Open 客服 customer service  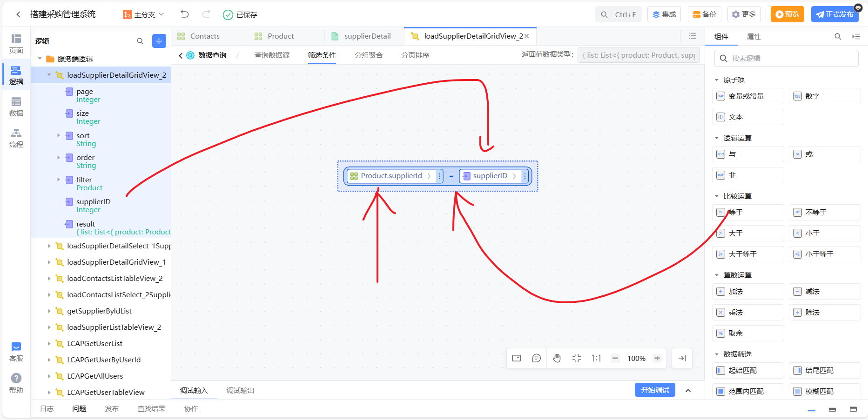16,352
